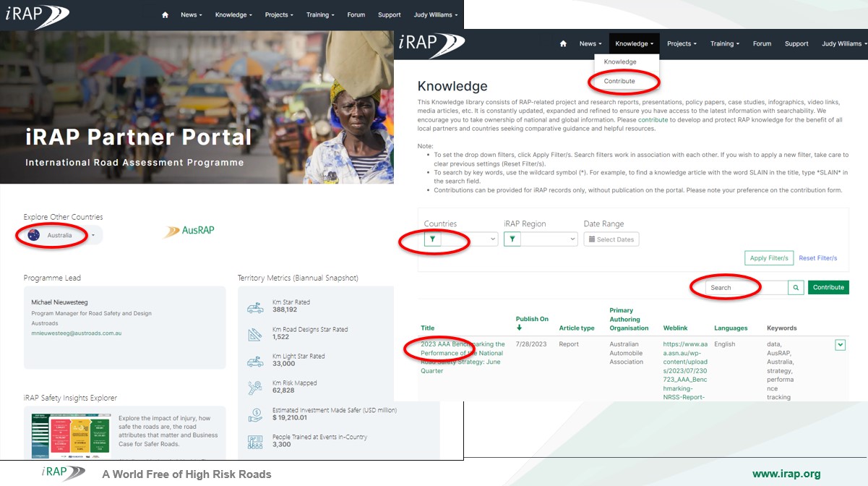Click the iRAP logo in the footer
This screenshot has width=868, height=486.
coord(64,474)
